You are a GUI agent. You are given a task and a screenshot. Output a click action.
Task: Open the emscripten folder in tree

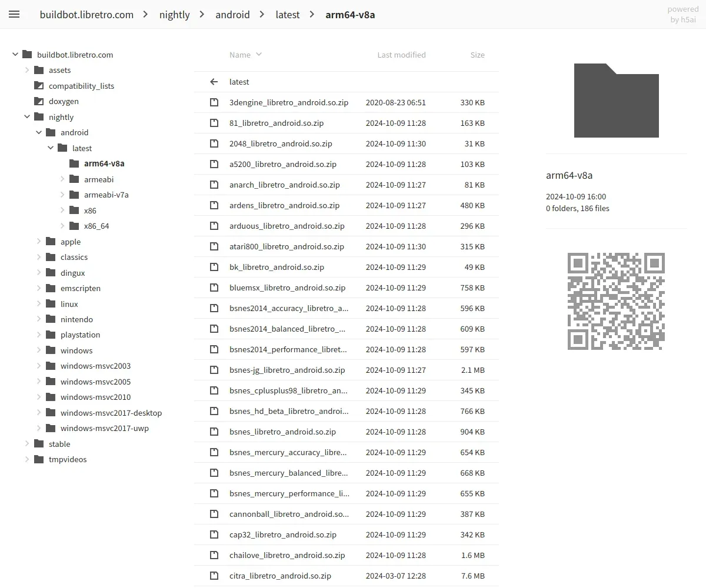tap(81, 288)
